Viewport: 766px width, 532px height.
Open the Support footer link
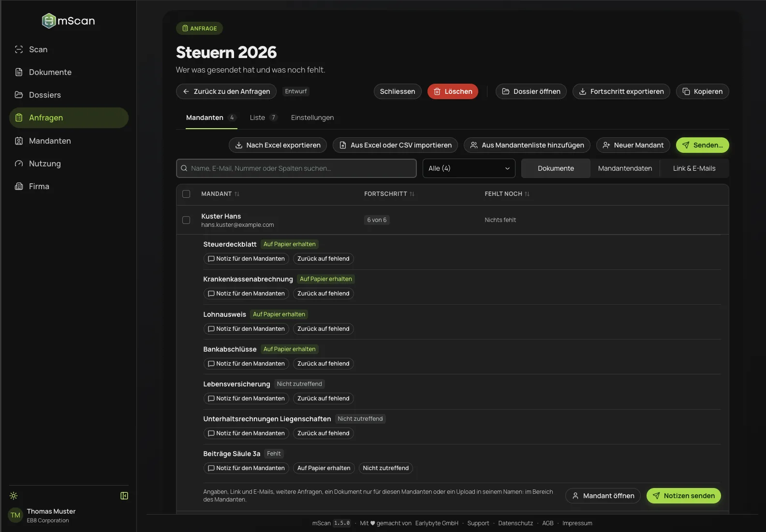coord(478,523)
